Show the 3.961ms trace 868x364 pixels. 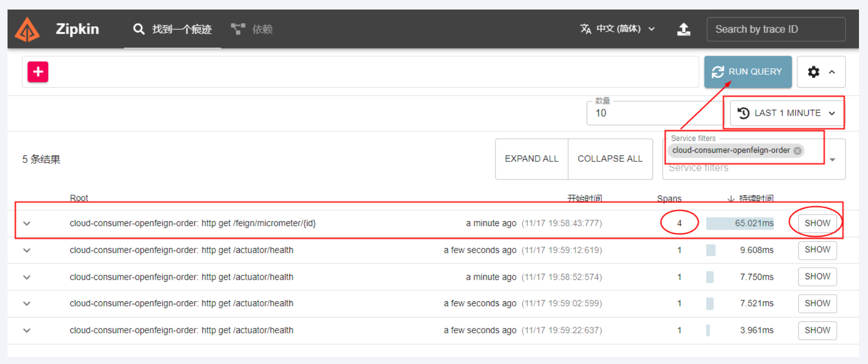click(817, 330)
